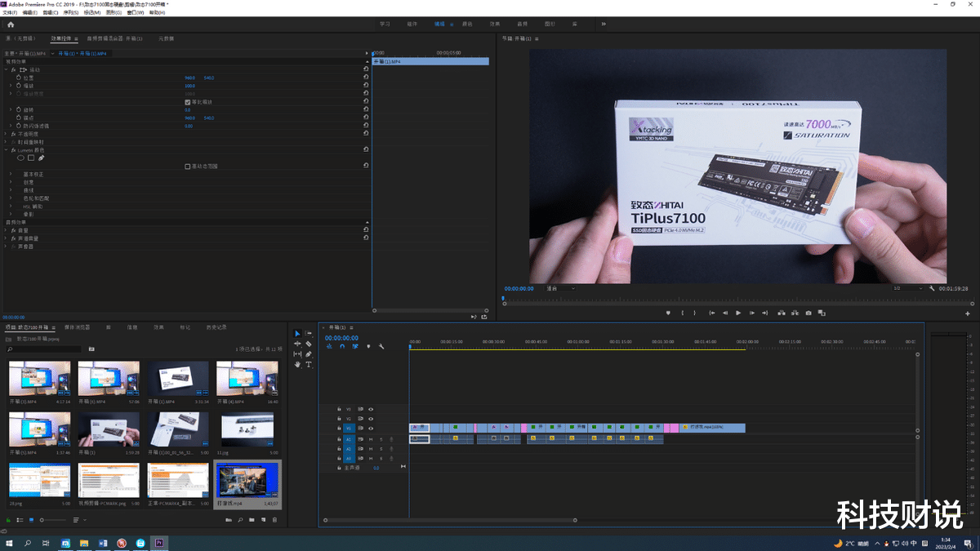Toggle Linked Selection in timeline

click(x=355, y=346)
